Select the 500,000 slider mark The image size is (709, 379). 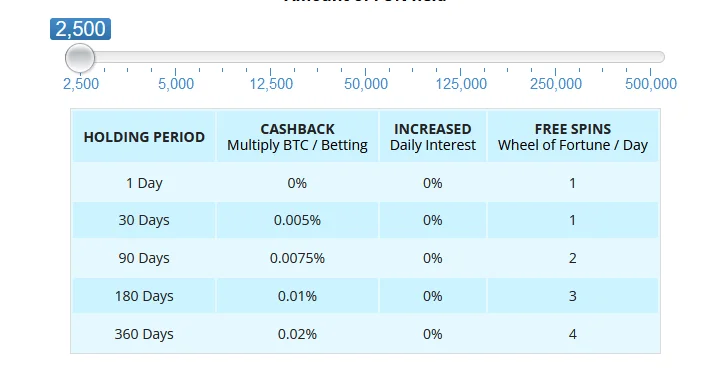point(651,84)
